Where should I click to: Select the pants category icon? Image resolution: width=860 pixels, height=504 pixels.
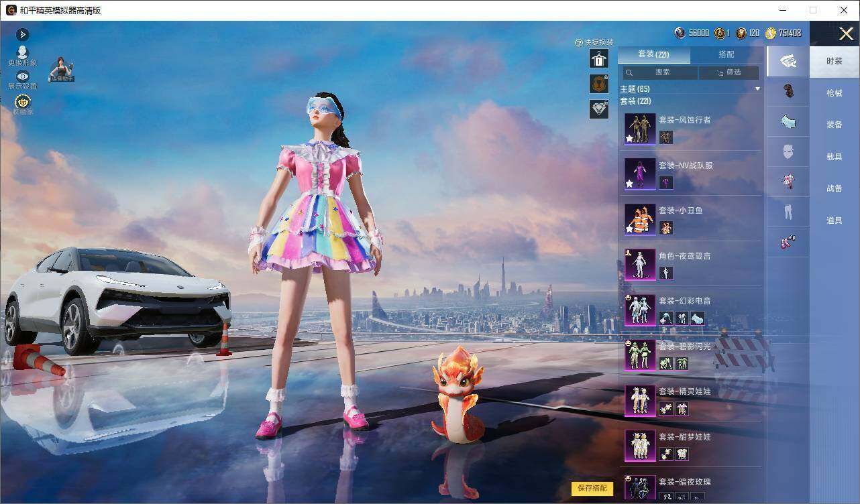pyautogui.click(x=788, y=212)
